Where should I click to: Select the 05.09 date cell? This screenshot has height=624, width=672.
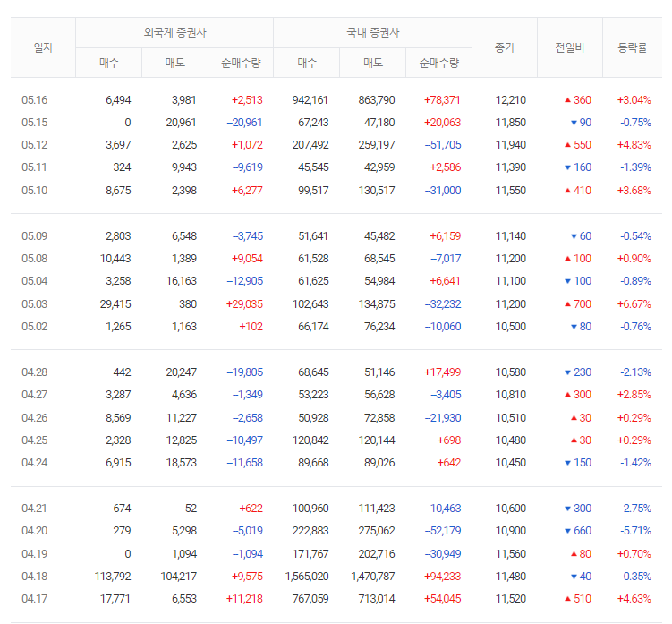click(x=35, y=235)
